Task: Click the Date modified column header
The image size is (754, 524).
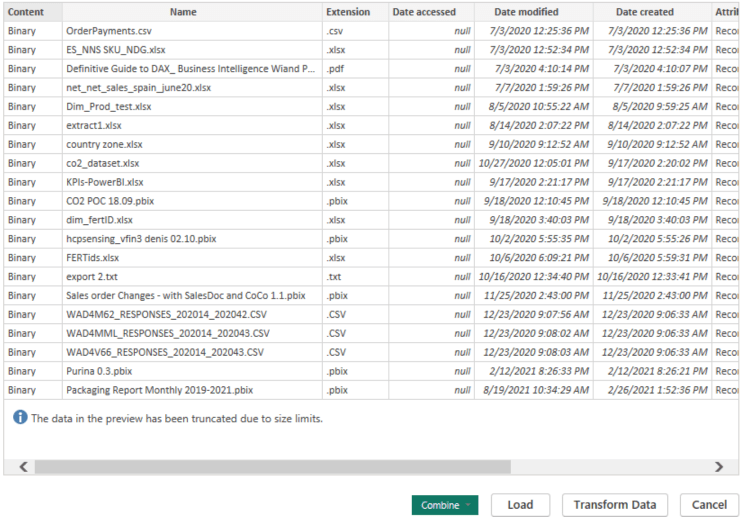Action: [533, 12]
